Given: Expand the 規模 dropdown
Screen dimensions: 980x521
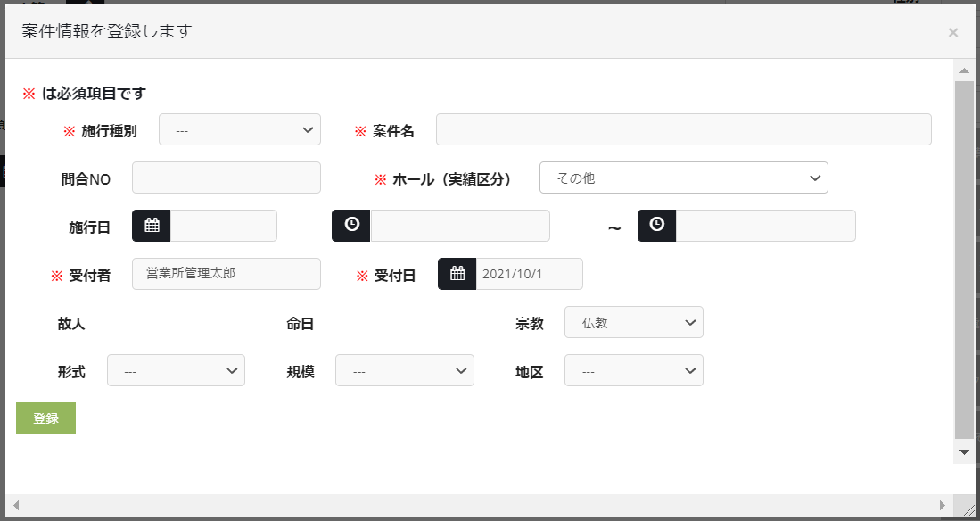Looking at the screenshot, I should (x=404, y=370).
